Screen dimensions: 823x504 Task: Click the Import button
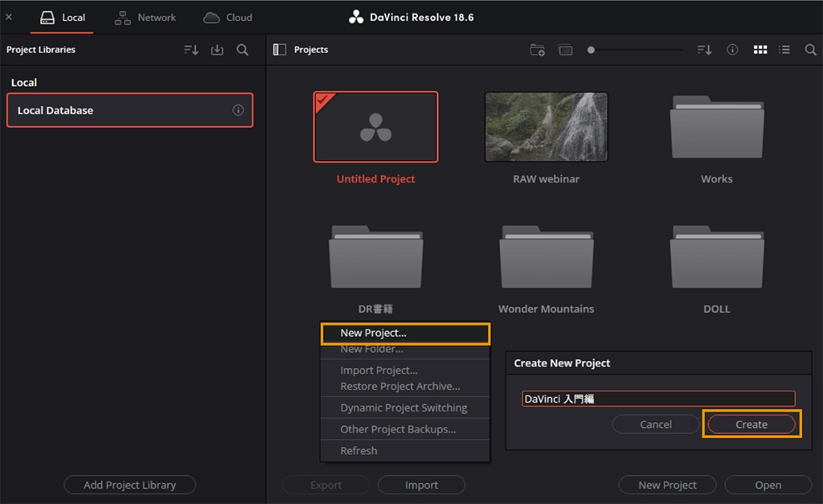tap(421, 485)
